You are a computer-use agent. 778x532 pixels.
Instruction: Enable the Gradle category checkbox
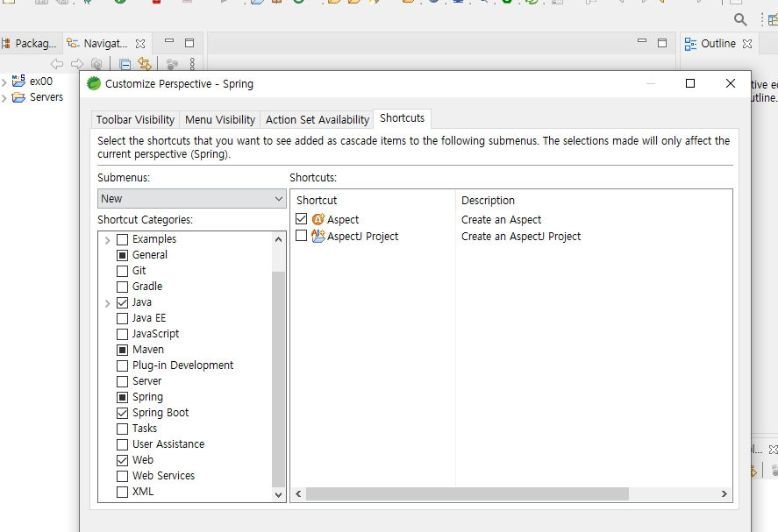(x=122, y=287)
